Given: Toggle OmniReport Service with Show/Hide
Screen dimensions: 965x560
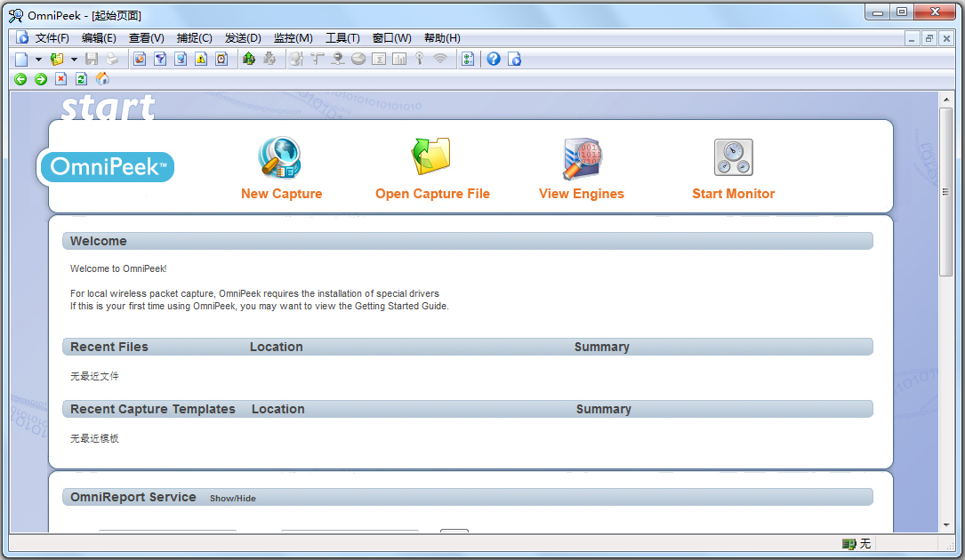Looking at the screenshot, I should 232,499.
